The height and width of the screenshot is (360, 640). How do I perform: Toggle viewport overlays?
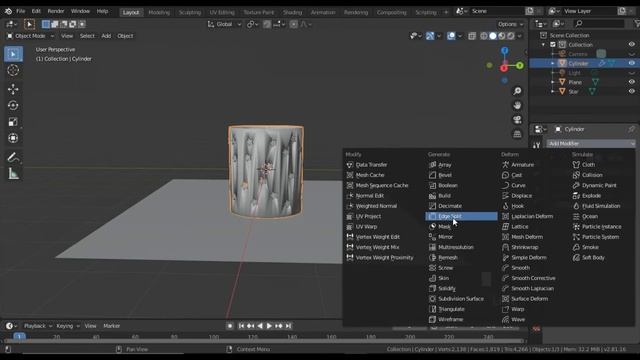451,36
